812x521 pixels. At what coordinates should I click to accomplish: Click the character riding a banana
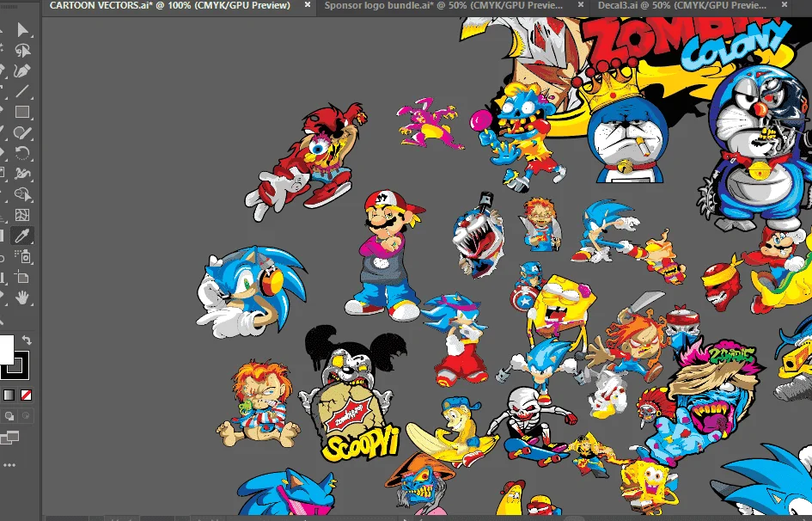455,432
